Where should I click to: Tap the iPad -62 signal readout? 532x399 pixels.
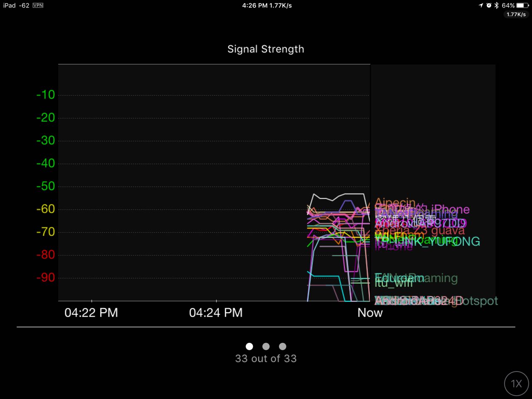click(16, 5)
